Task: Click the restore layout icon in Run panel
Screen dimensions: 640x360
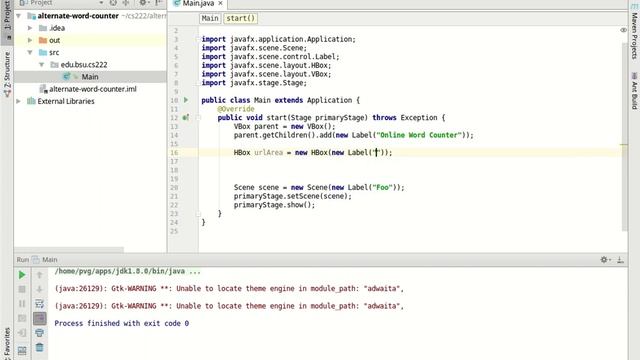Action: click(22, 350)
